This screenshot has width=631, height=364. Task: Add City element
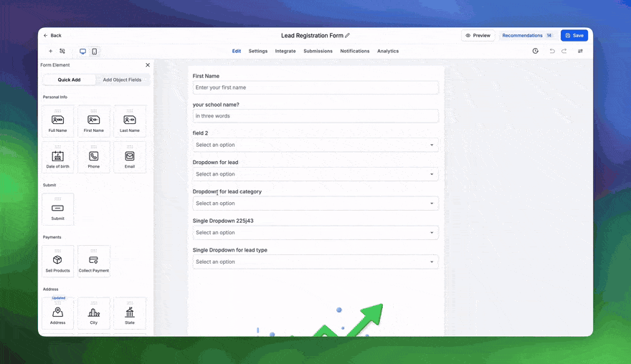[94, 313]
